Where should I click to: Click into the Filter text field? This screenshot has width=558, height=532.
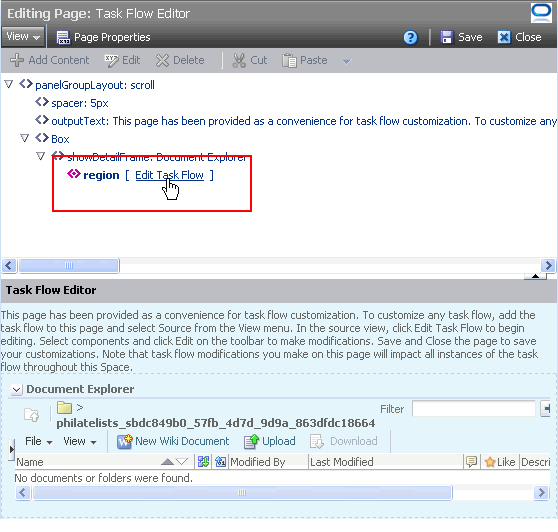coord(474,409)
